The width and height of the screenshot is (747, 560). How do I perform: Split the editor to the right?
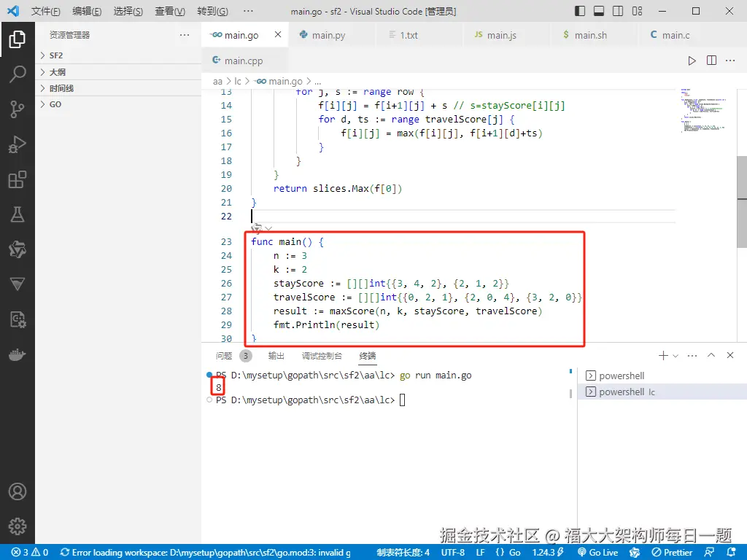711,61
